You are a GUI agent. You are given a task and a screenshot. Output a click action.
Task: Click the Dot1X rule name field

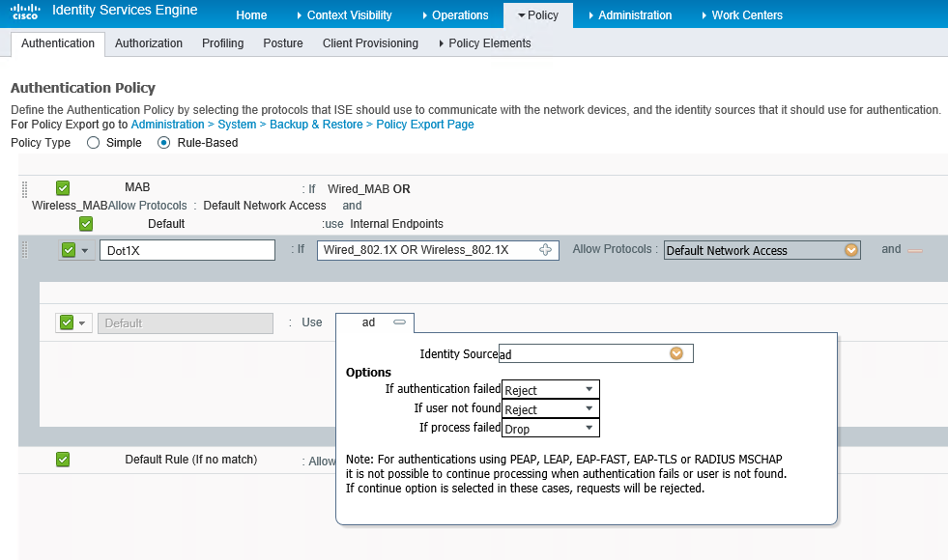pos(187,250)
